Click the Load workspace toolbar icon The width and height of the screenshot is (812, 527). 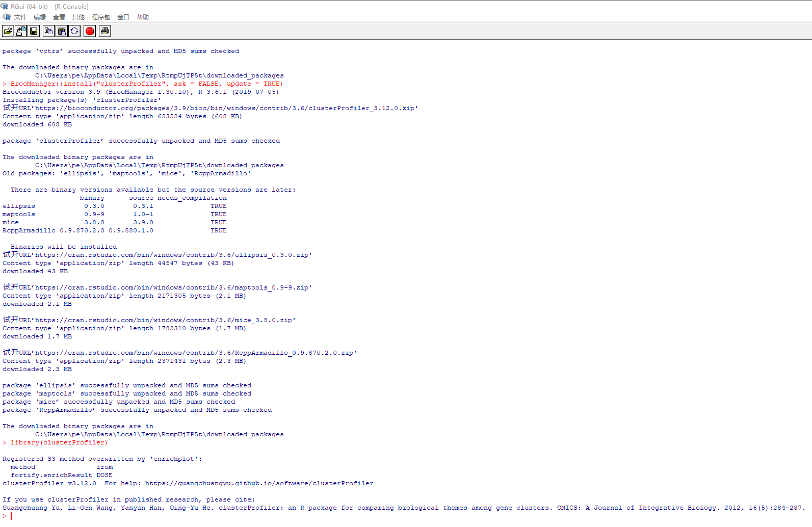(21, 31)
